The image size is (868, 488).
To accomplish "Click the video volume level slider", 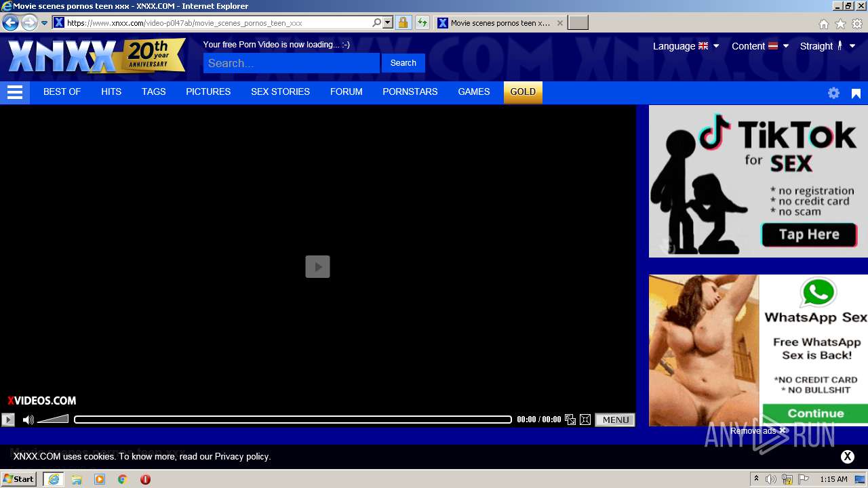I will [x=53, y=420].
